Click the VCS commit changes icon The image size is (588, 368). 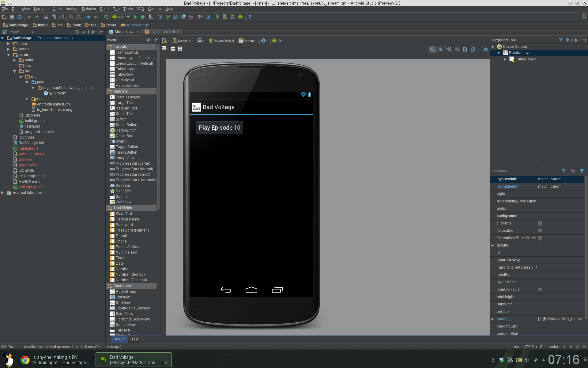click(x=168, y=17)
